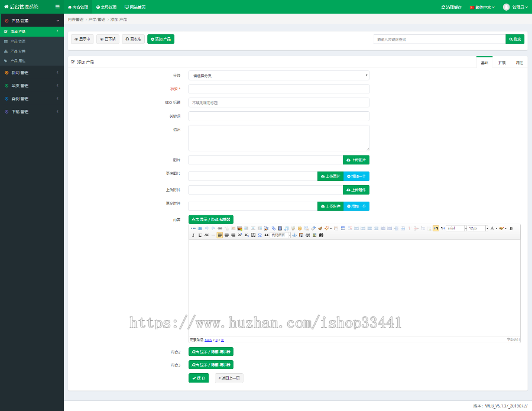Toggle the 显示中 eye filter button
Screen dimensions: 532x411
(82, 39)
